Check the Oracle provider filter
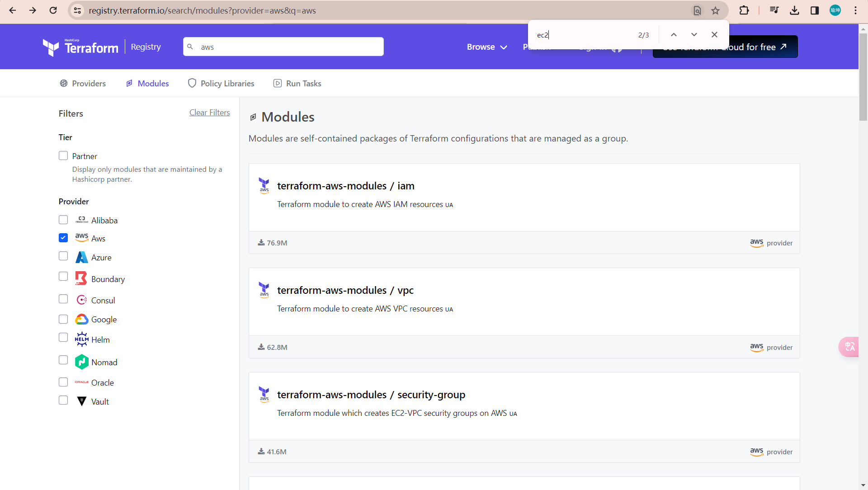Viewport: 868px width, 490px height. click(63, 382)
